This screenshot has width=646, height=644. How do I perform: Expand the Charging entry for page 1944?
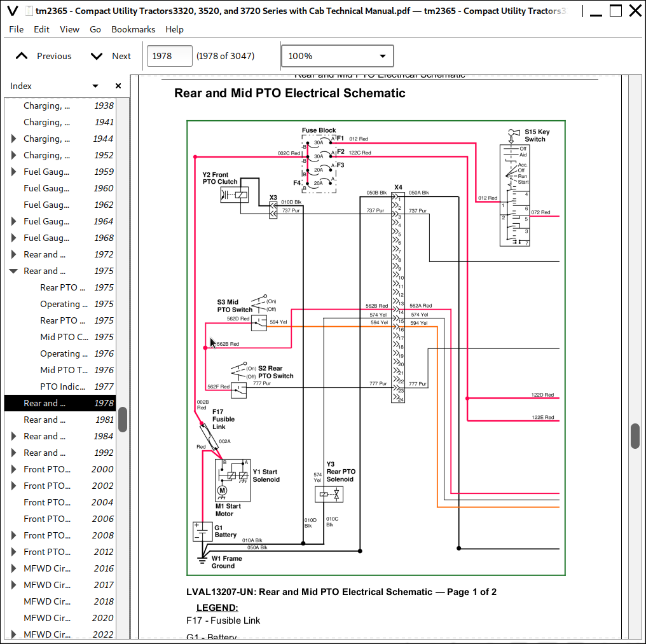pyautogui.click(x=13, y=139)
